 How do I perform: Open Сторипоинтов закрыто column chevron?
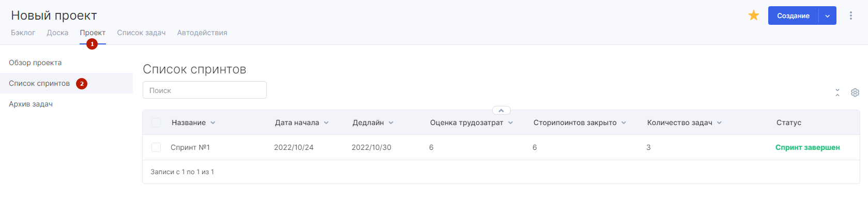[623, 123]
